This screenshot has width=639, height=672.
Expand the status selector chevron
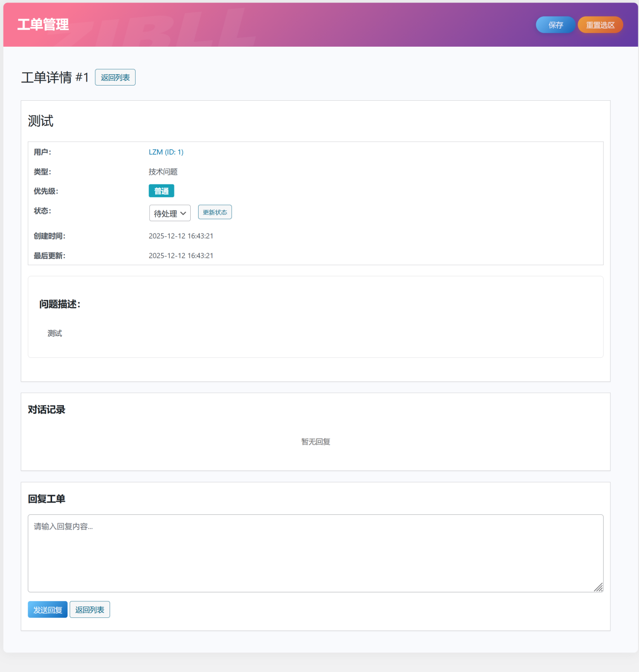click(x=184, y=213)
